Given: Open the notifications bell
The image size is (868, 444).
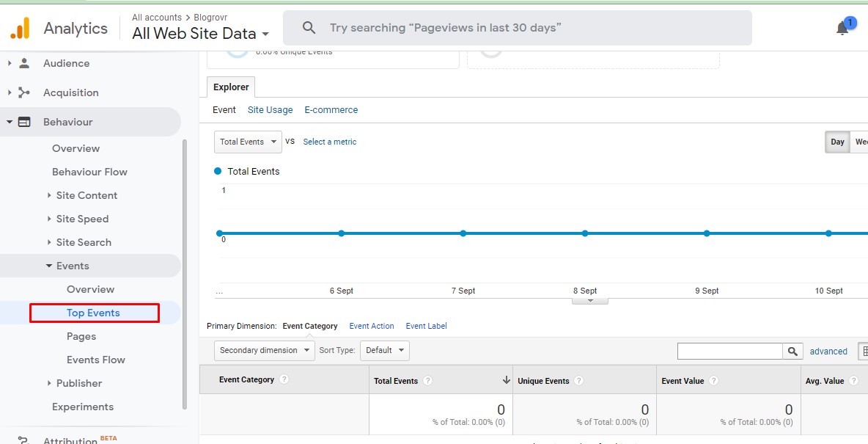Looking at the screenshot, I should (x=842, y=28).
